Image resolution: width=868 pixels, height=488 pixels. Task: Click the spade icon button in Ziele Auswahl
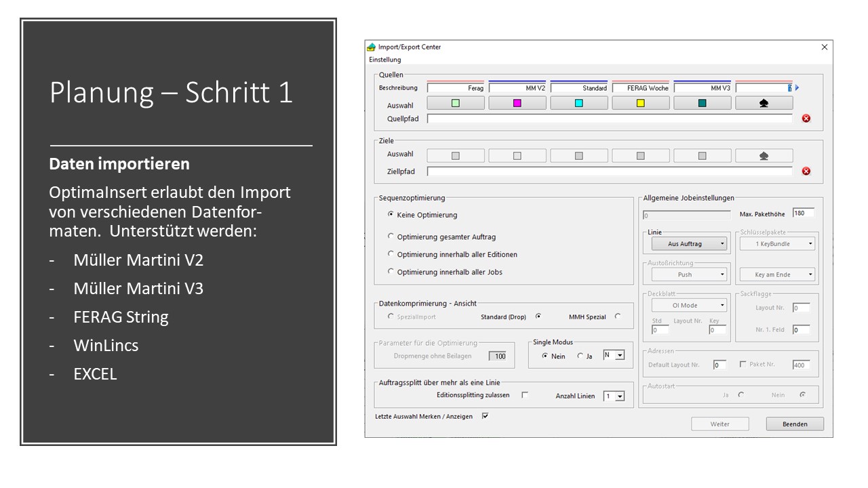(764, 155)
